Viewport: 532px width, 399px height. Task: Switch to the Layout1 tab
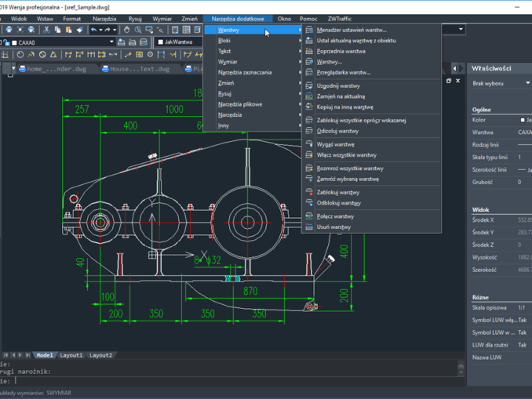(x=71, y=355)
